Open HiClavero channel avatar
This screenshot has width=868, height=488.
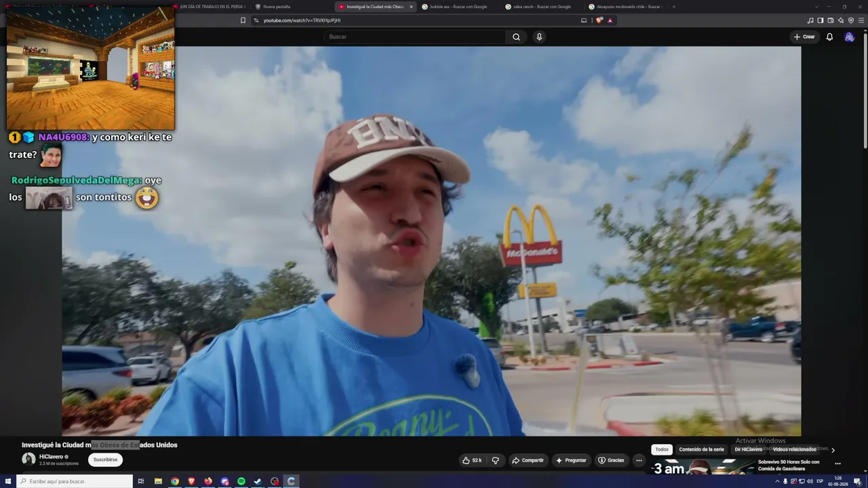click(x=28, y=459)
